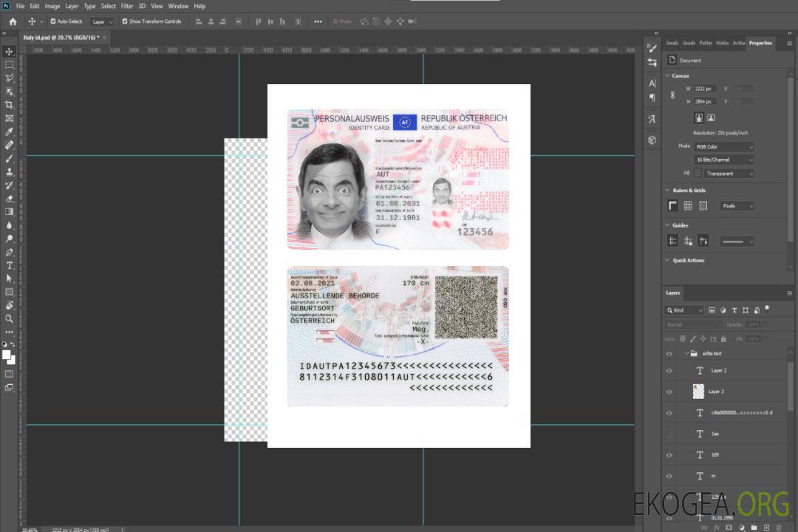Image resolution: width=798 pixels, height=532 pixels.
Task: Select the Brush tool
Action: [x=9, y=158]
